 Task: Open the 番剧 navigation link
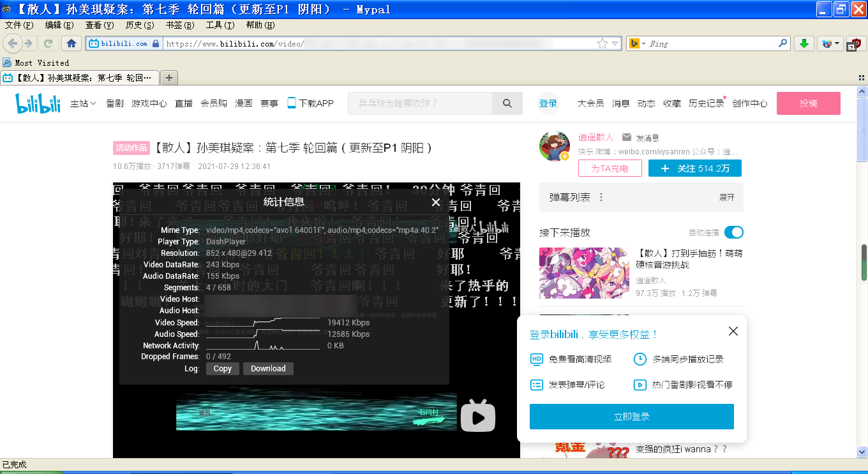pos(115,103)
